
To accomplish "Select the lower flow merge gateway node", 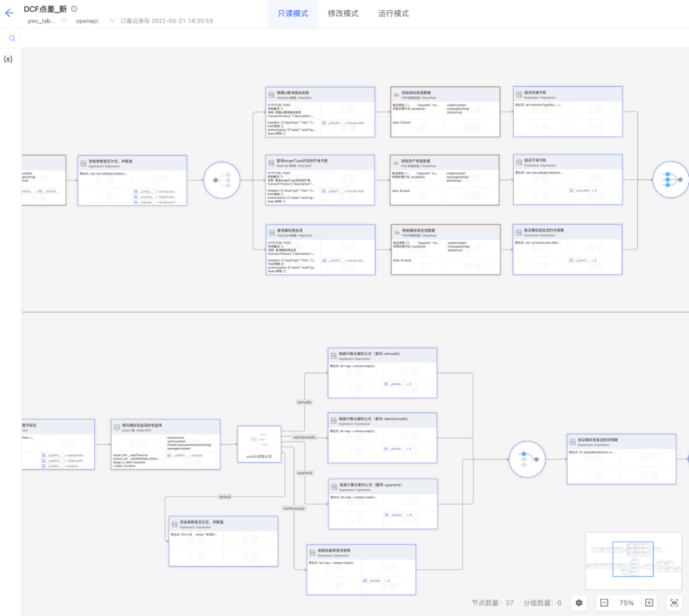I will (528, 460).
